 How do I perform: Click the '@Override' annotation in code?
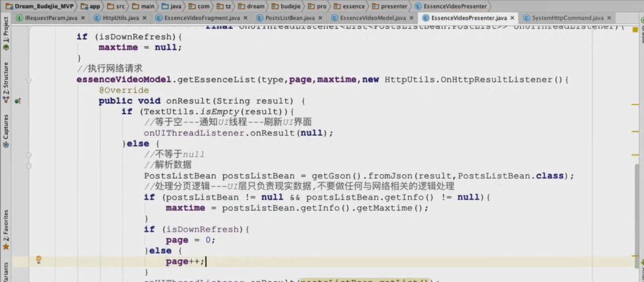(x=124, y=90)
